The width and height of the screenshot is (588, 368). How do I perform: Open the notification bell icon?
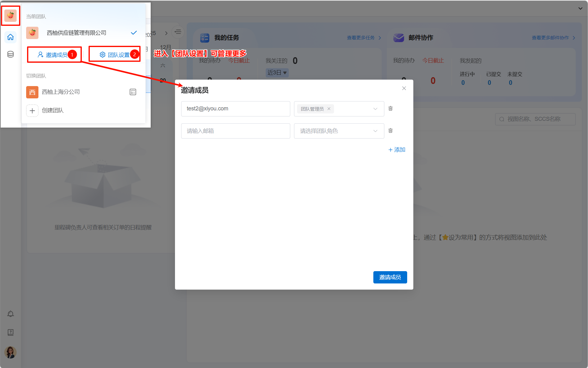(x=10, y=314)
